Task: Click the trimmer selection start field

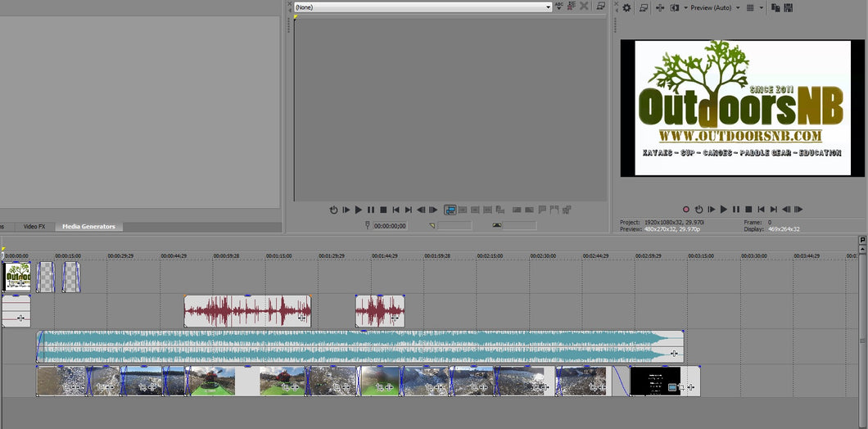Action: point(454,226)
